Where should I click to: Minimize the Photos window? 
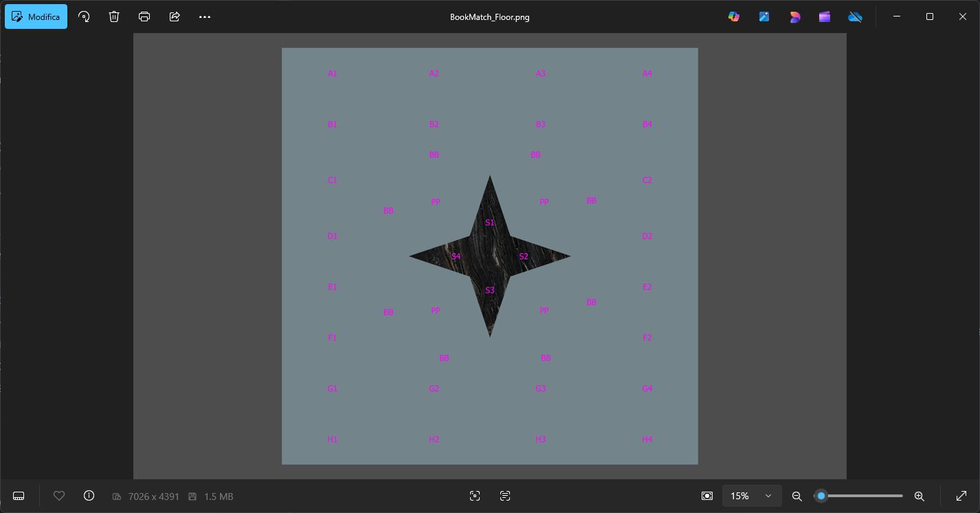coord(897,17)
